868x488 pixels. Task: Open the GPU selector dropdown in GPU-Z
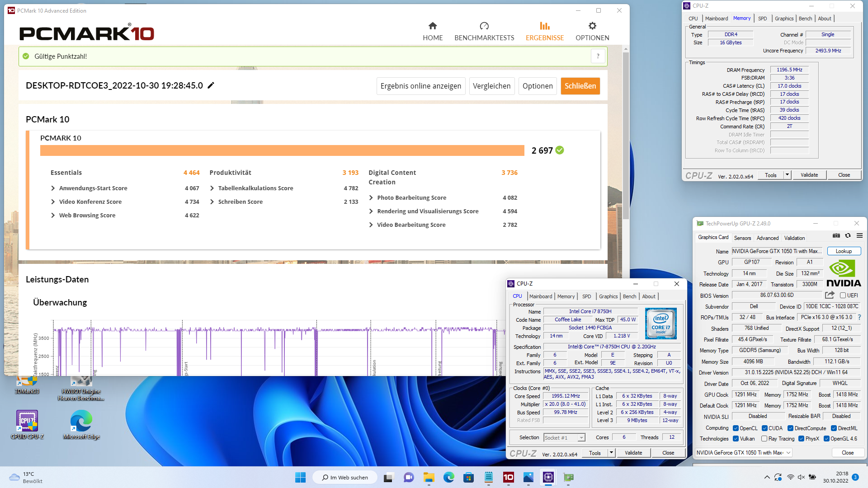tap(743, 452)
